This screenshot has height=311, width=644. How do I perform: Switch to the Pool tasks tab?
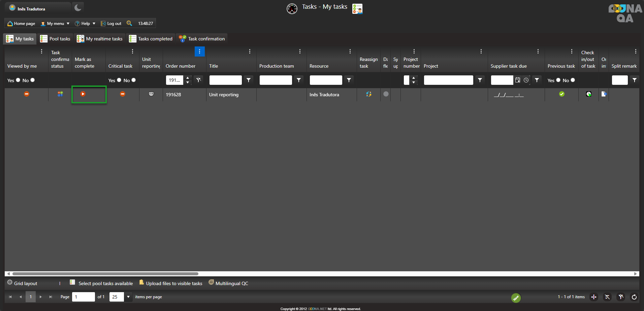click(x=55, y=39)
